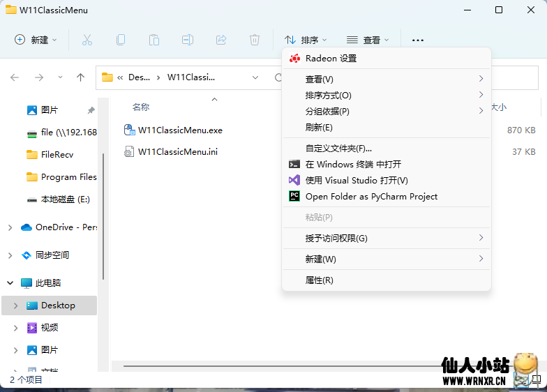
Task: Click the PyCharm PC icon
Action: click(x=294, y=196)
